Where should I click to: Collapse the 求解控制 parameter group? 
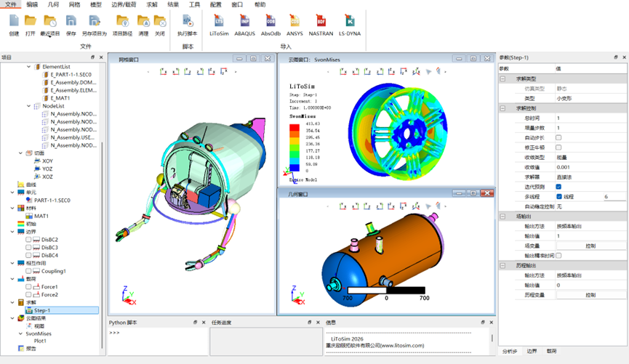pyautogui.click(x=502, y=108)
